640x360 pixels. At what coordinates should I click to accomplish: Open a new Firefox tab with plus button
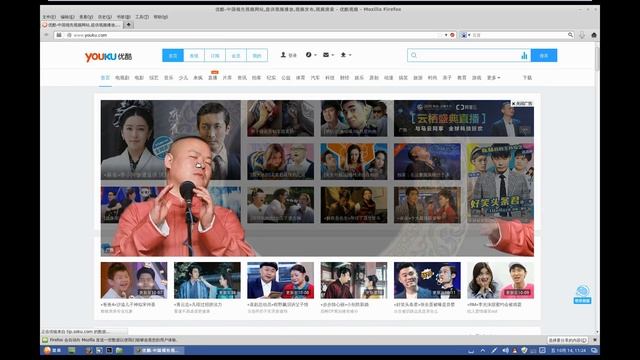coord(129,25)
